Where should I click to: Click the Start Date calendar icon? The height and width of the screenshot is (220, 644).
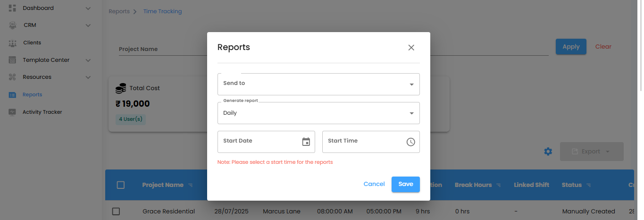pyautogui.click(x=306, y=142)
